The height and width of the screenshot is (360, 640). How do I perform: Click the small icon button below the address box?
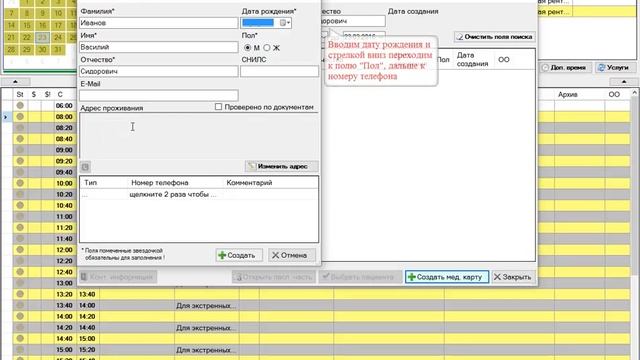(x=85, y=167)
